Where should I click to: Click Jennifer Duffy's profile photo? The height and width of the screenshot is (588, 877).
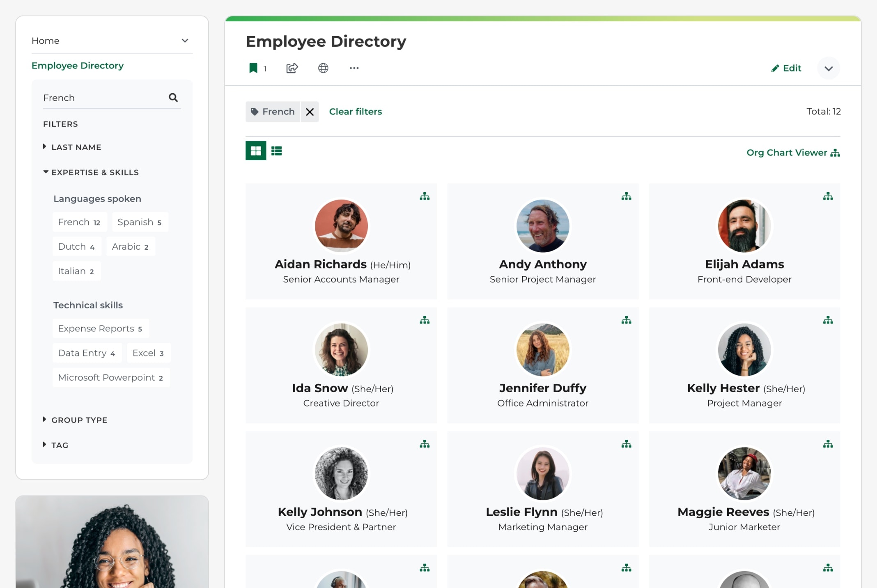click(x=543, y=350)
